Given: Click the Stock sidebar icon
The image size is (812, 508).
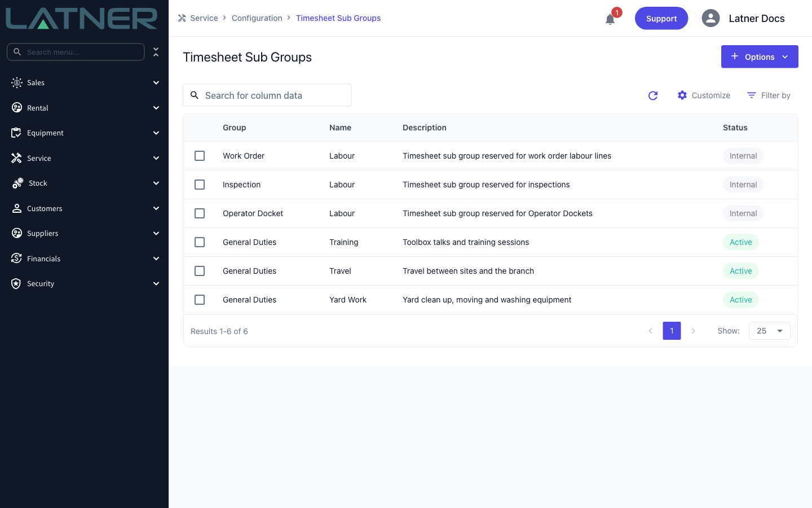Looking at the screenshot, I should (x=17, y=183).
